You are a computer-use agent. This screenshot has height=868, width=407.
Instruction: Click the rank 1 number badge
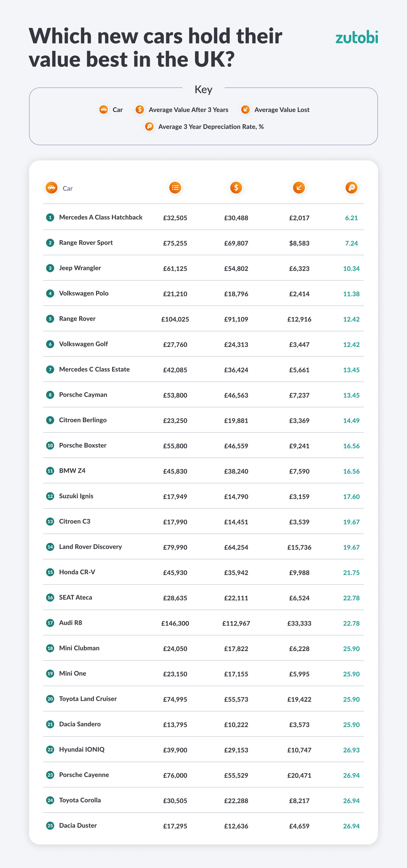tap(50, 217)
